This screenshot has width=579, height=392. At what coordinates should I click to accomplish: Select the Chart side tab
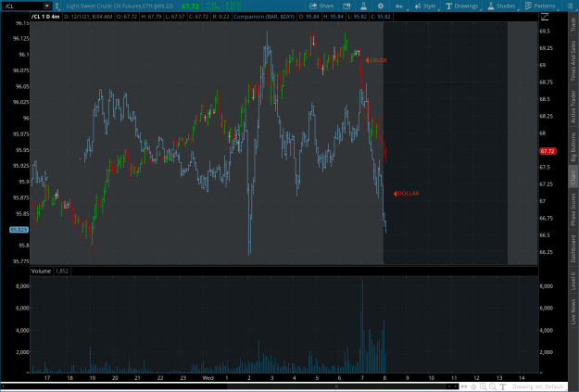click(573, 178)
